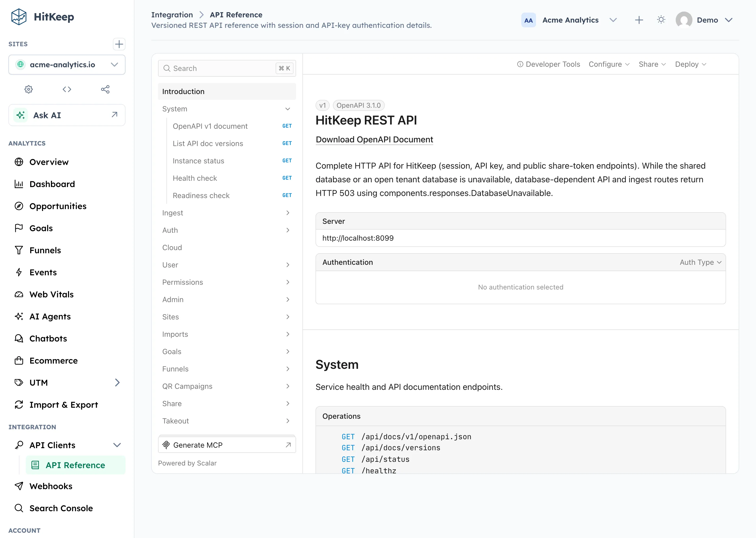Click the API Clients key icon

click(19, 445)
